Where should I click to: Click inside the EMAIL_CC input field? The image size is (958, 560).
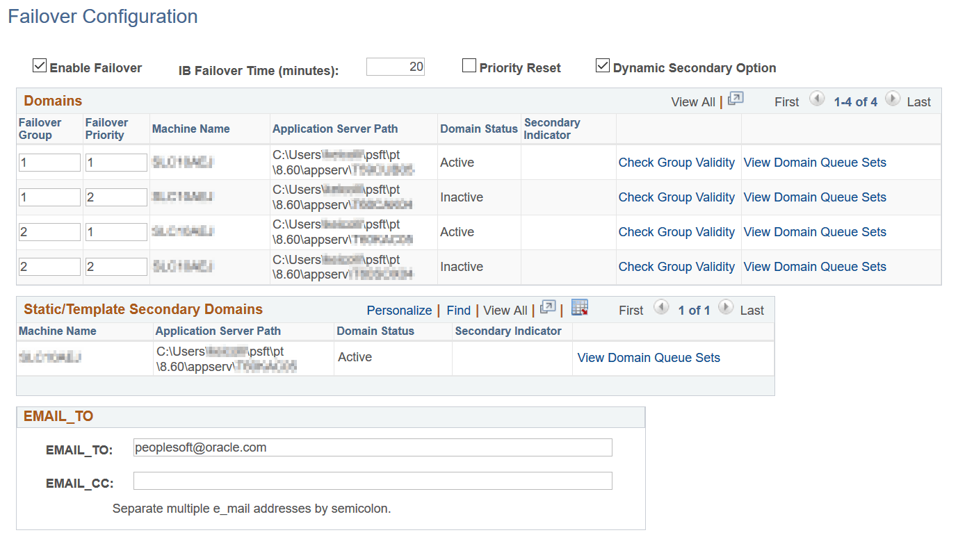(373, 480)
